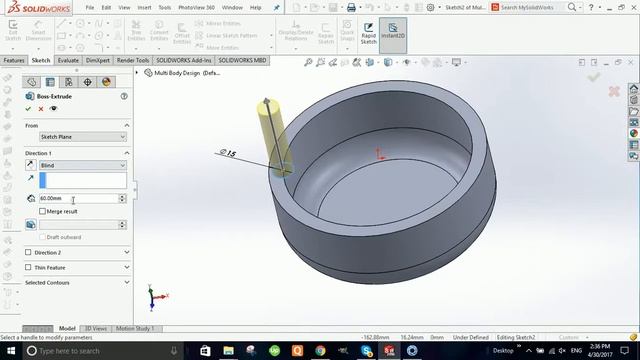This screenshot has width=640, height=360.
Task: Click the Zoom to Area icon
Action: [x=320, y=62]
